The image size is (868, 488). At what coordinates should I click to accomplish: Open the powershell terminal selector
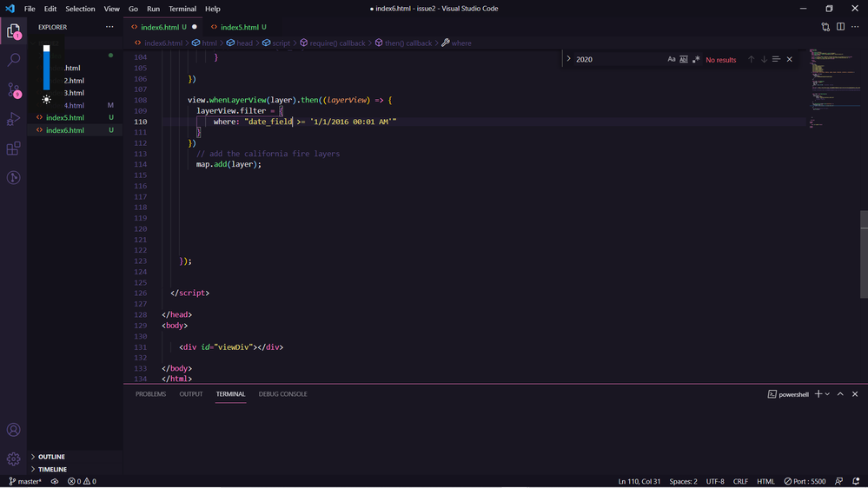[x=788, y=394]
